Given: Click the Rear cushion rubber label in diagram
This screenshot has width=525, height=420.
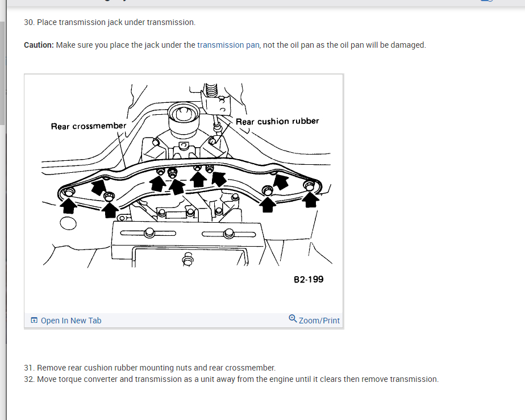Looking at the screenshot, I should pos(277,121).
